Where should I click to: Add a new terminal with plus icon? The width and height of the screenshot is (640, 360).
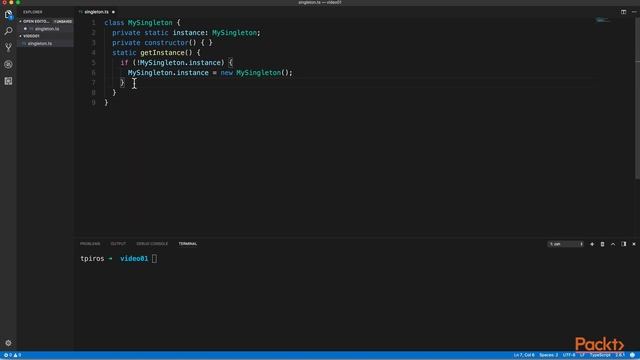(x=592, y=244)
